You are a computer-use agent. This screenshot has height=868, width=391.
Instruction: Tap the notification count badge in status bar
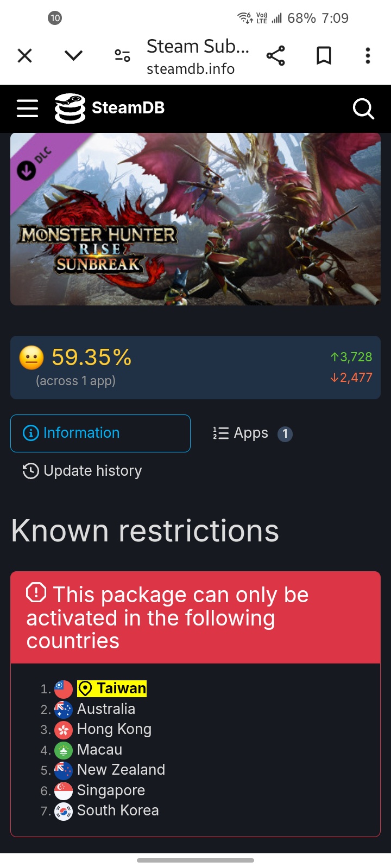click(x=55, y=18)
